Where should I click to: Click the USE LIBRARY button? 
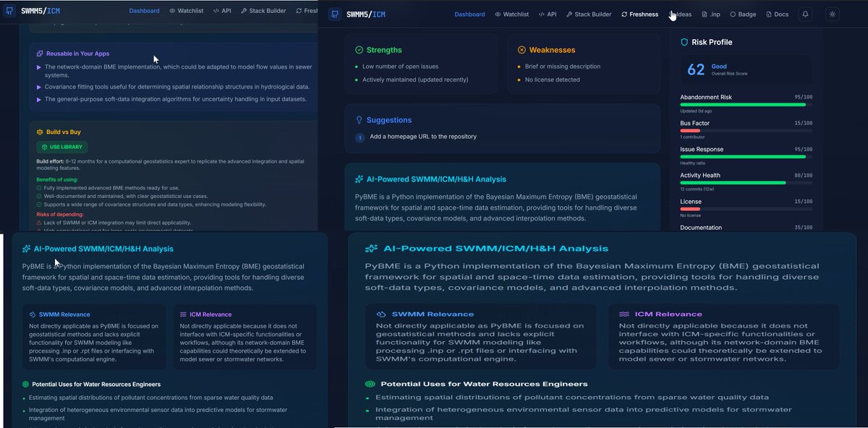[62, 147]
